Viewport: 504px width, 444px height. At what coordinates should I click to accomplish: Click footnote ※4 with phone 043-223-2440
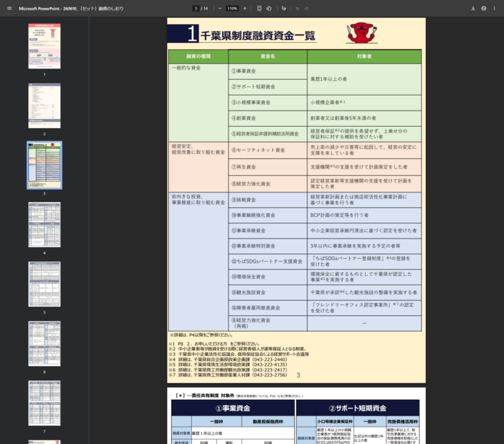pyautogui.click(x=228, y=360)
